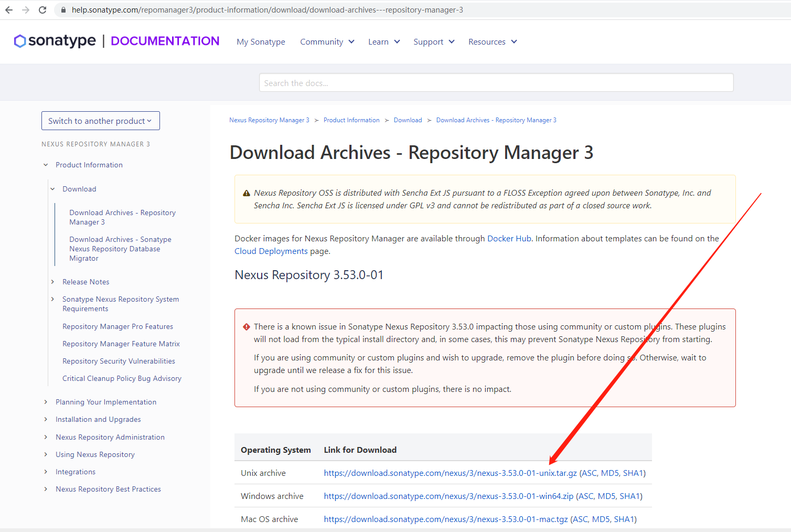This screenshot has height=532, width=791.
Task: Open the DOCUMENTATION home link
Action: click(165, 41)
